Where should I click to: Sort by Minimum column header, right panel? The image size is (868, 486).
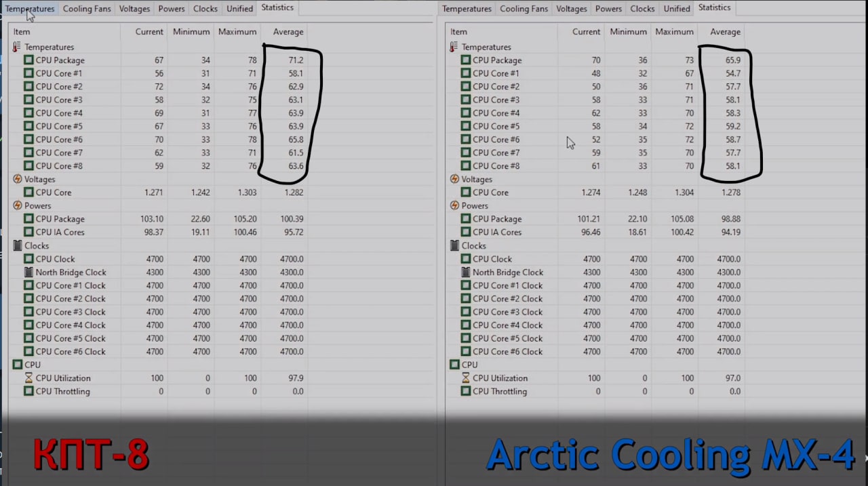click(x=628, y=32)
